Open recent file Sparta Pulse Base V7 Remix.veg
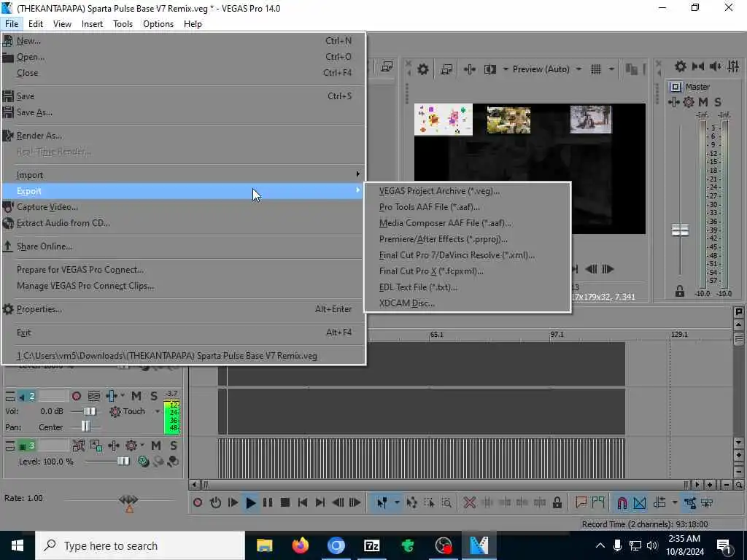Screen dimensions: 747x560 [x=183, y=356]
